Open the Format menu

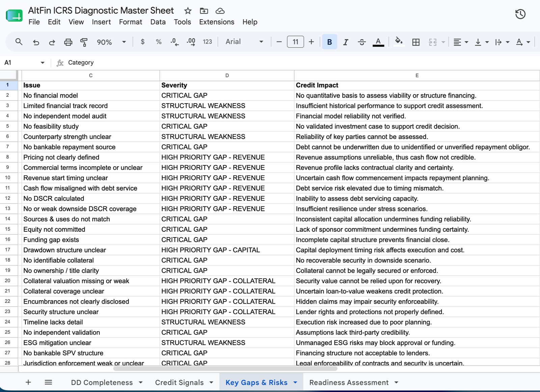pyautogui.click(x=131, y=22)
